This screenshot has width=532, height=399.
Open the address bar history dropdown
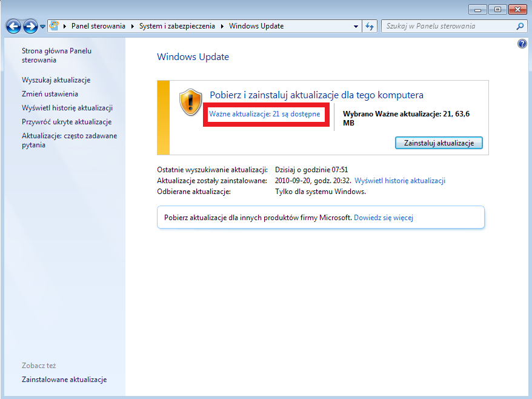point(356,26)
